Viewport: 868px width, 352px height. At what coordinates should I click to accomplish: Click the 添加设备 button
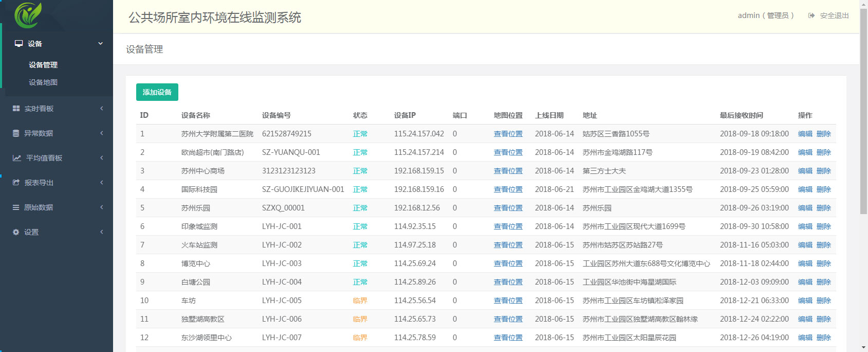coord(157,92)
